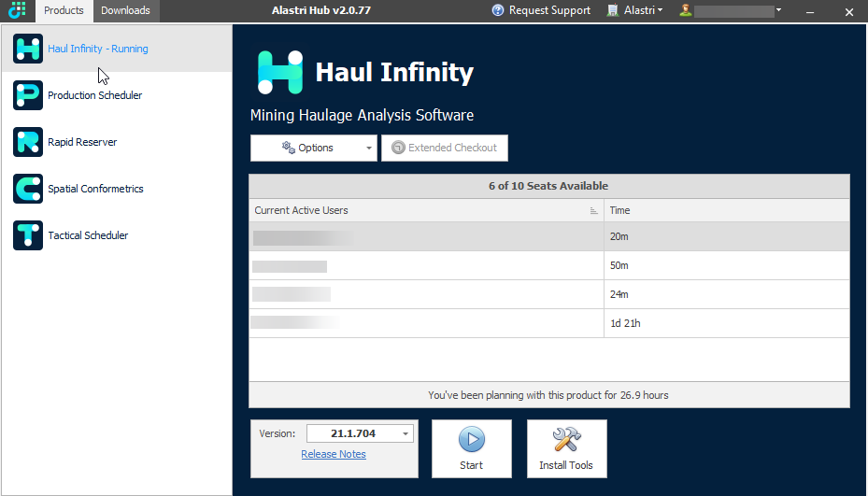The image size is (868, 496).
Task: Select the Tactical Scheduler product icon
Action: pos(28,235)
